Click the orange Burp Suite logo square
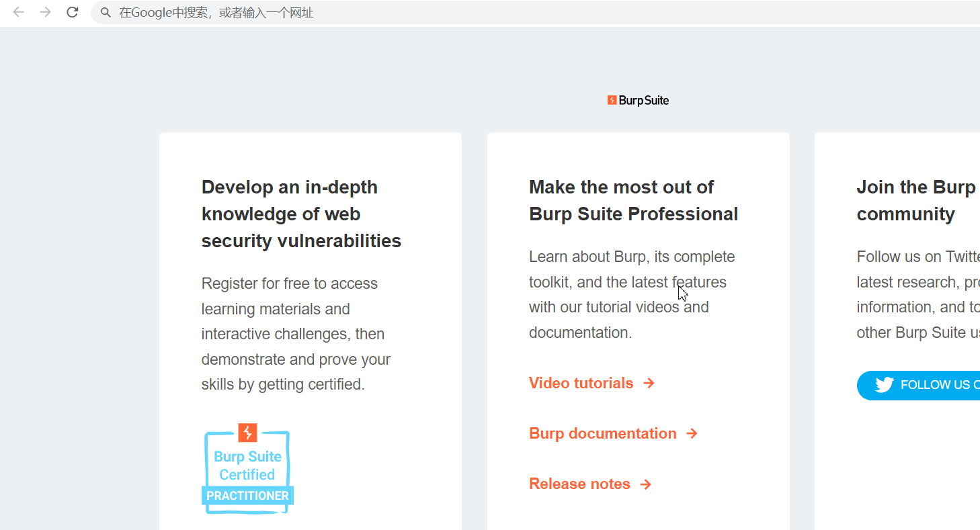Image resolution: width=980 pixels, height=530 pixels. coord(612,100)
